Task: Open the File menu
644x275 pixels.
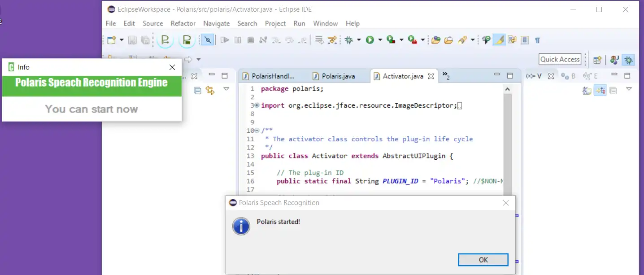Action: pyautogui.click(x=110, y=23)
